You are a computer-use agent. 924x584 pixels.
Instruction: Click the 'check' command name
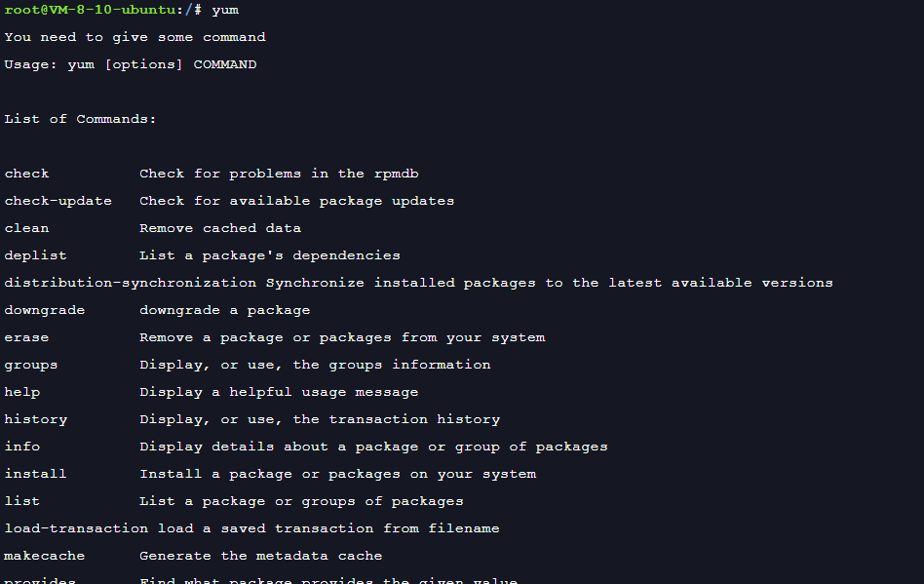click(x=26, y=174)
